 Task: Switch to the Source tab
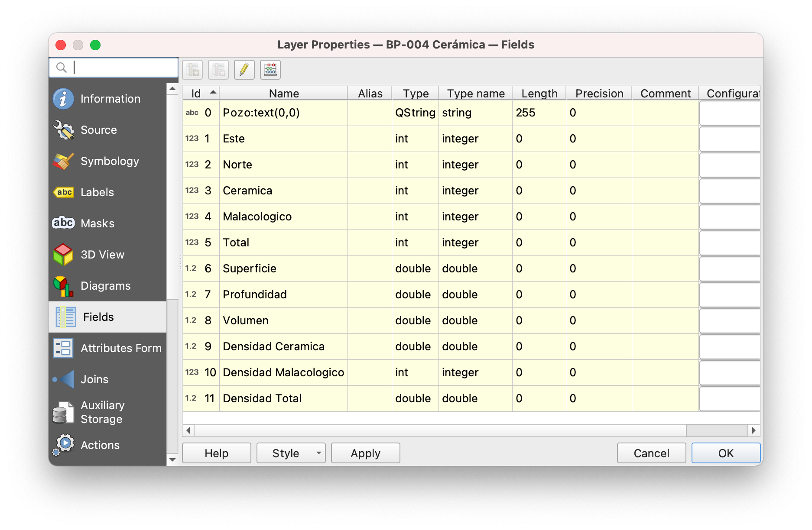click(98, 130)
